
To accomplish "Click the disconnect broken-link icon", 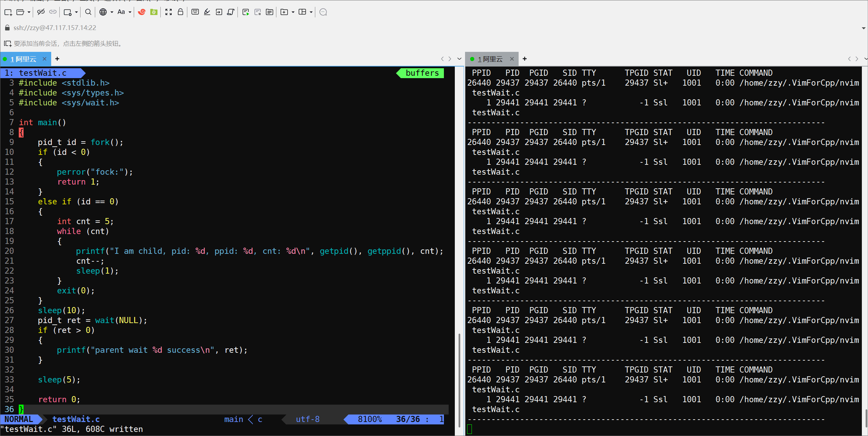I will 41,12.
